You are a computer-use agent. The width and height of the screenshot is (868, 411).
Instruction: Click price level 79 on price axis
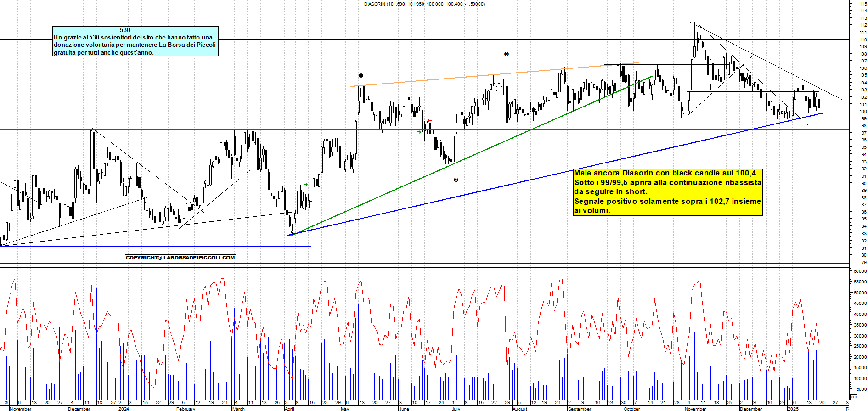[864, 262]
